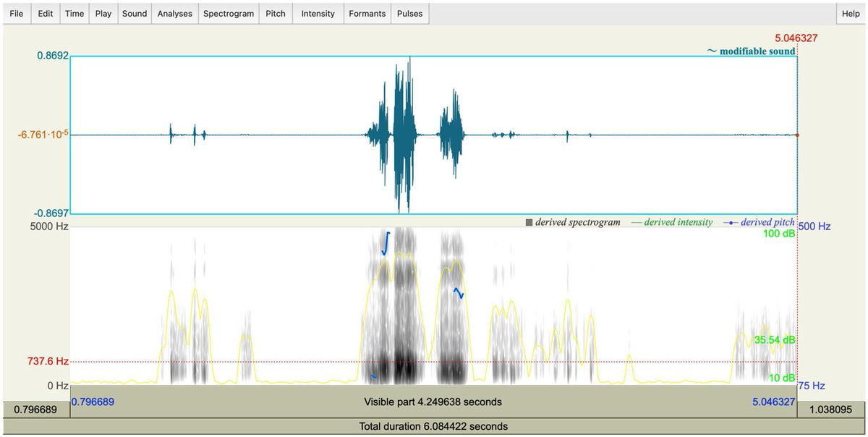This screenshot has width=868, height=437.
Task: Open the Spectrogram menu
Action: coord(229,13)
